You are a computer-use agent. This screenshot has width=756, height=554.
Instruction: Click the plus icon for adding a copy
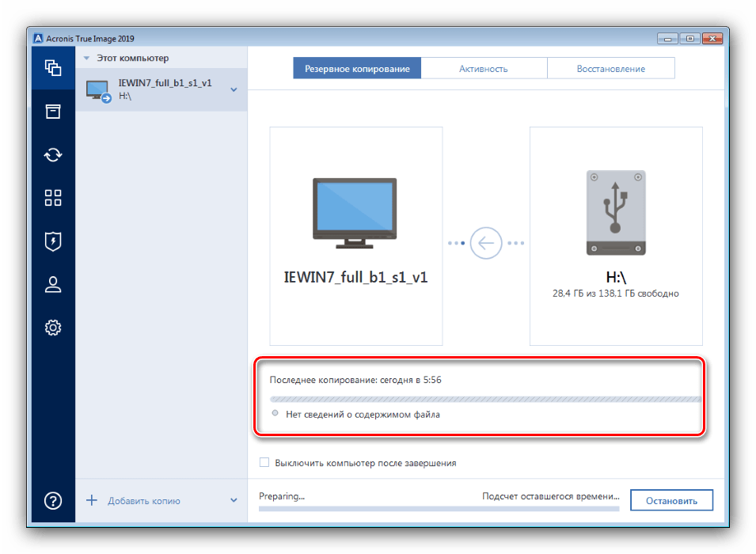[92, 500]
